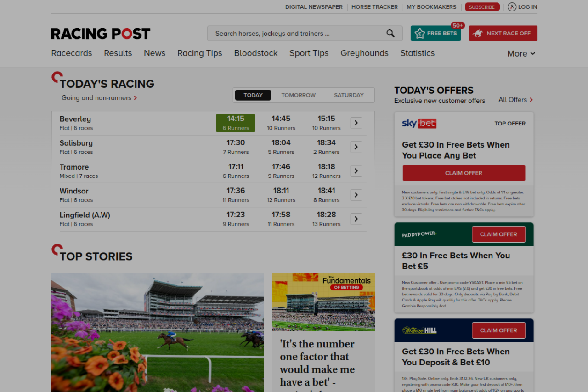Open the Results menu

(118, 53)
